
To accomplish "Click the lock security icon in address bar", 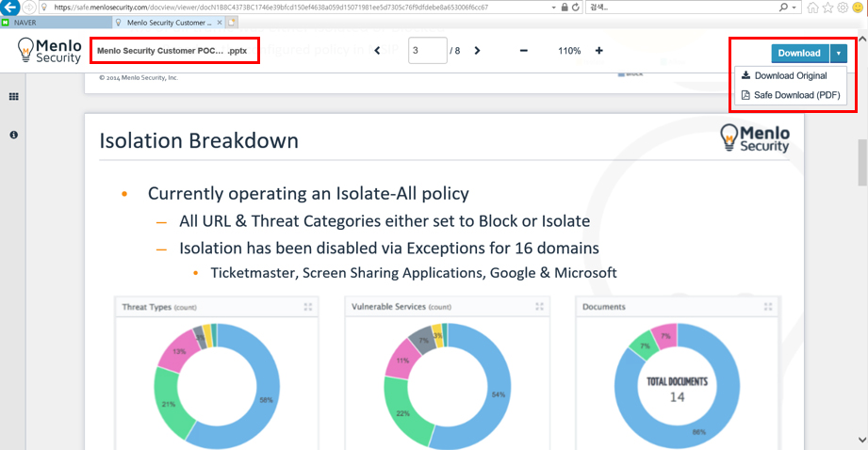I will (565, 8).
